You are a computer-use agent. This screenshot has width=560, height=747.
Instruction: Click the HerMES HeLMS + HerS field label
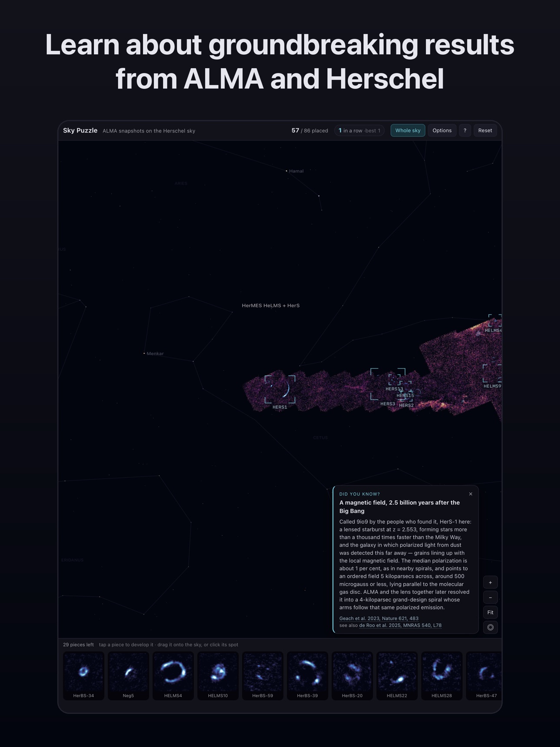(270, 305)
